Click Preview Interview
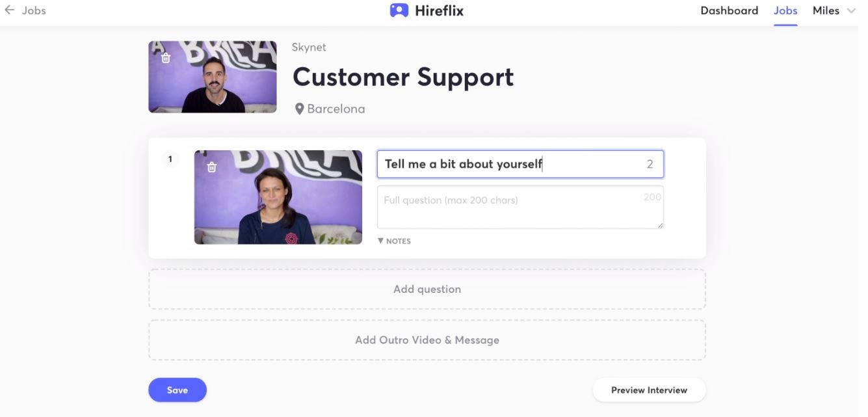This screenshot has width=868, height=417. click(649, 390)
